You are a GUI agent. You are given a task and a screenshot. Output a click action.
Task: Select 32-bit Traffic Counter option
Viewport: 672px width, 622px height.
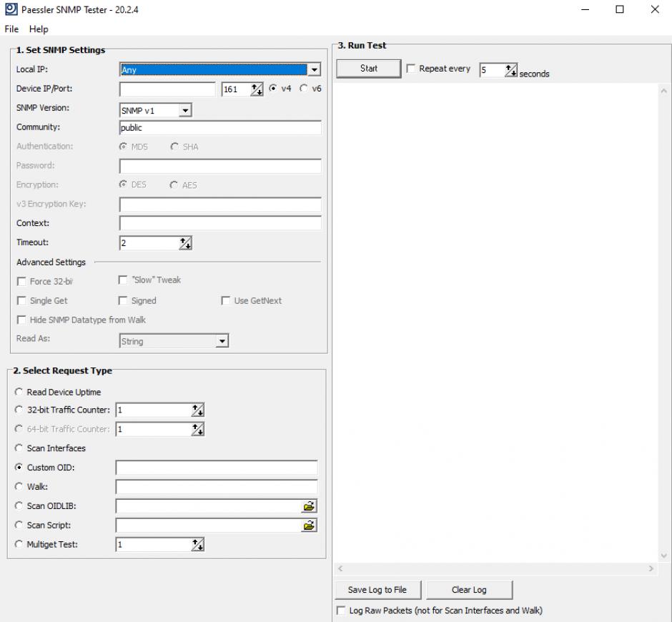pos(19,410)
